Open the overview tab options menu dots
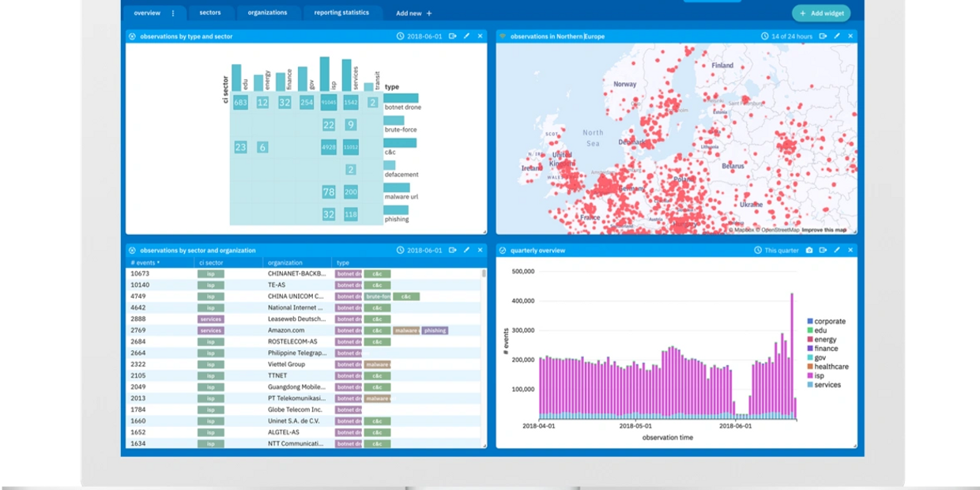The width and height of the screenshot is (980, 490). coord(173,13)
